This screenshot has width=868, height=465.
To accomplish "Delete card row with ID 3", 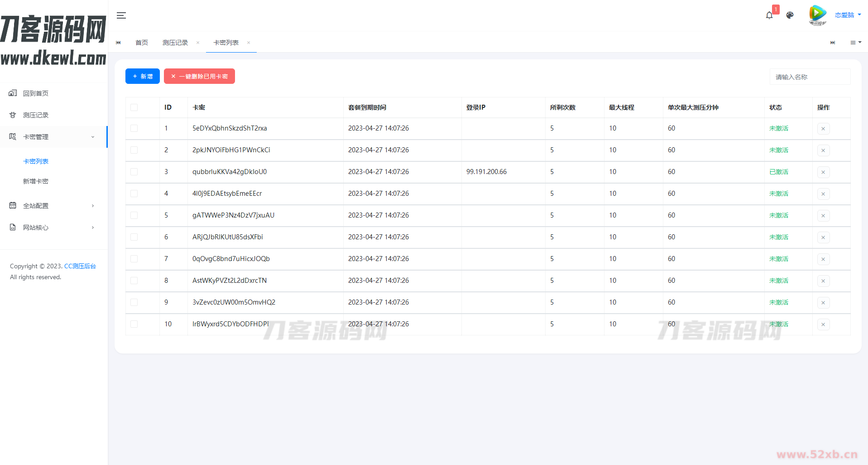I will point(823,172).
